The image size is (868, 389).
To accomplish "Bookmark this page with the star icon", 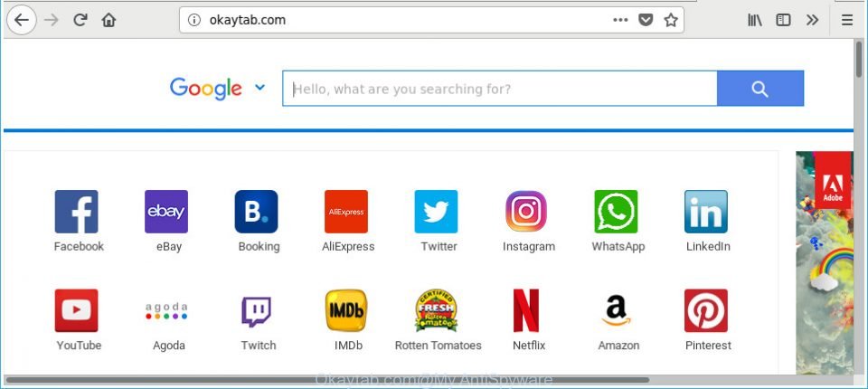I will pos(671,21).
